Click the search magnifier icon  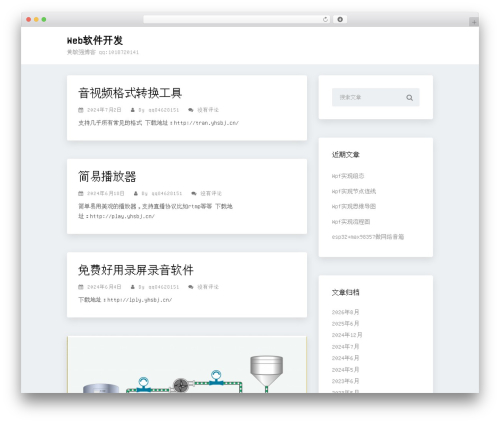pos(409,98)
